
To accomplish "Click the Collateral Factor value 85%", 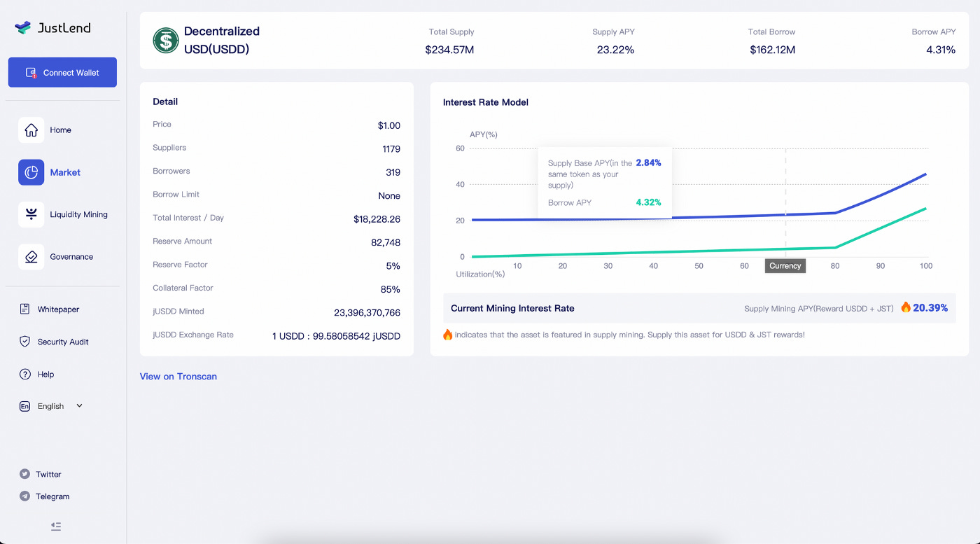I will [390, 289].
